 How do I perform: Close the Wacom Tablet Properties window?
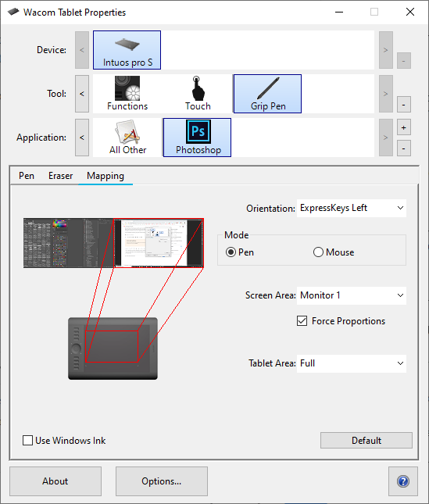click(410, 13)
